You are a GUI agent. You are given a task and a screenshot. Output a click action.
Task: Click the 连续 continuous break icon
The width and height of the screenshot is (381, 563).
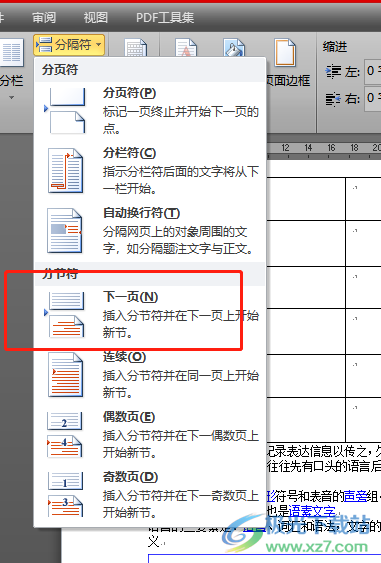65,375
